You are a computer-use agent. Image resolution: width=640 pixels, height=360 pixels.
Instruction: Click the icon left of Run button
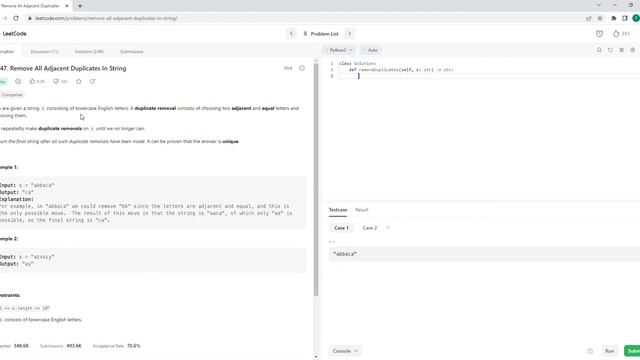(x=590, y=351)
